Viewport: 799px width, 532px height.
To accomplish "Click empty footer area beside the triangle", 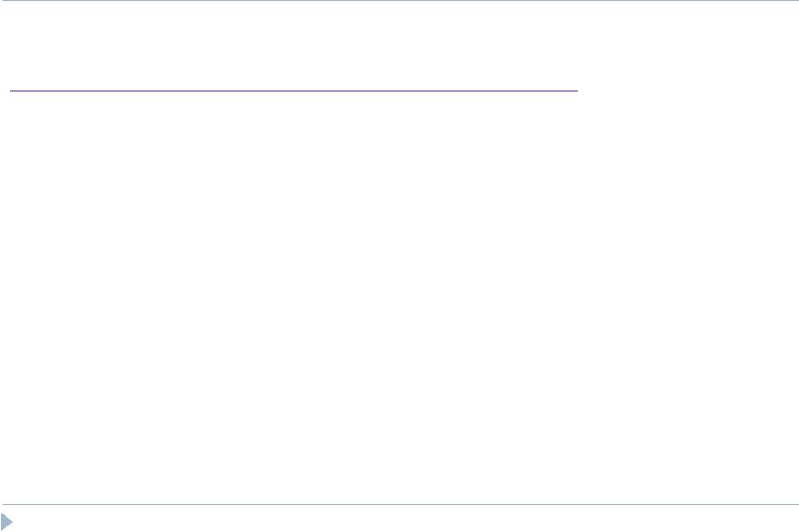I will pos(406,519).
